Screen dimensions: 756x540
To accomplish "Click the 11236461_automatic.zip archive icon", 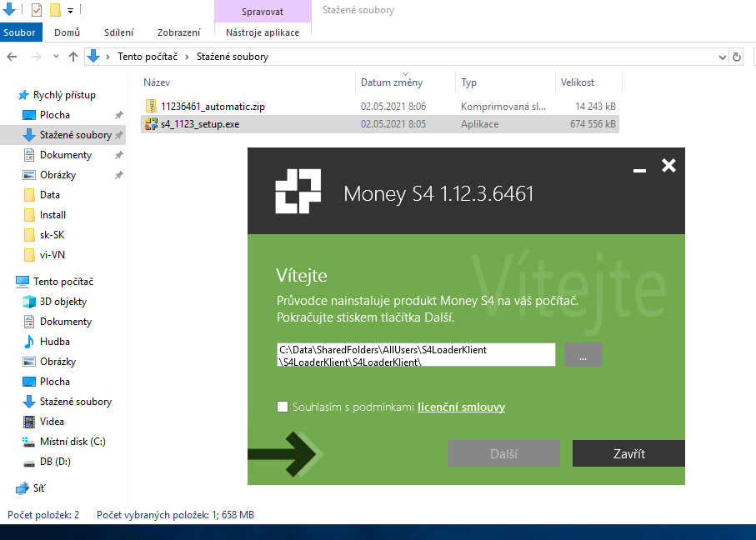I will 151,107.
